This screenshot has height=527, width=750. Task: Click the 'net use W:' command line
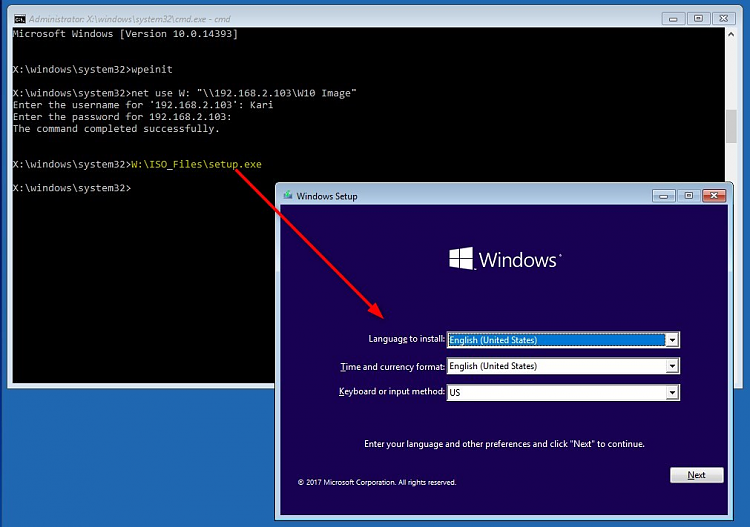click(185, 93)
